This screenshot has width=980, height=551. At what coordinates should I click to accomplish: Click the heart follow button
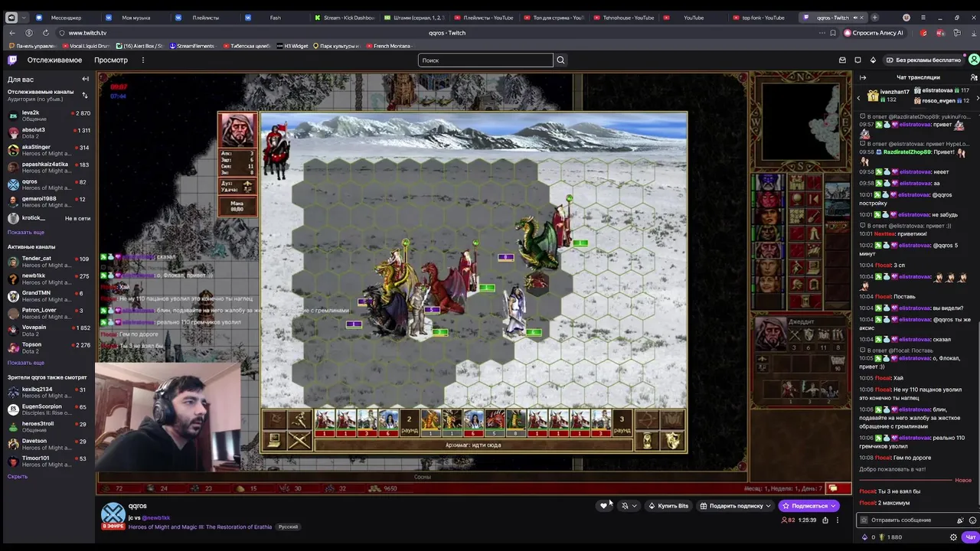[603, 506]
